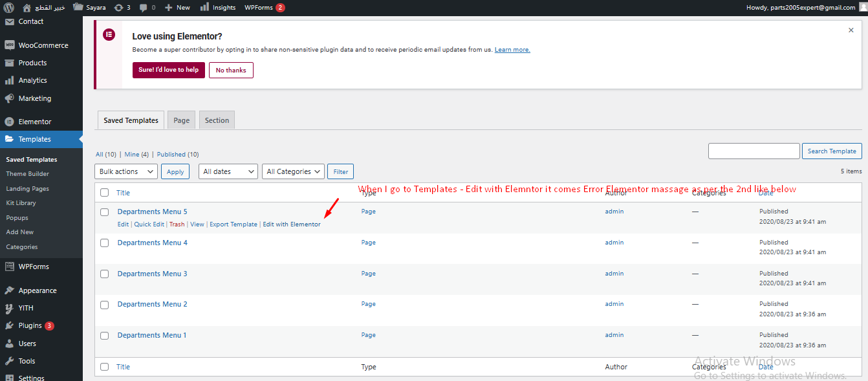This screenshot has height=381, width=868.
Task: Open the WooCommerce icon in sidebar
Action: (x=9, y=45)
